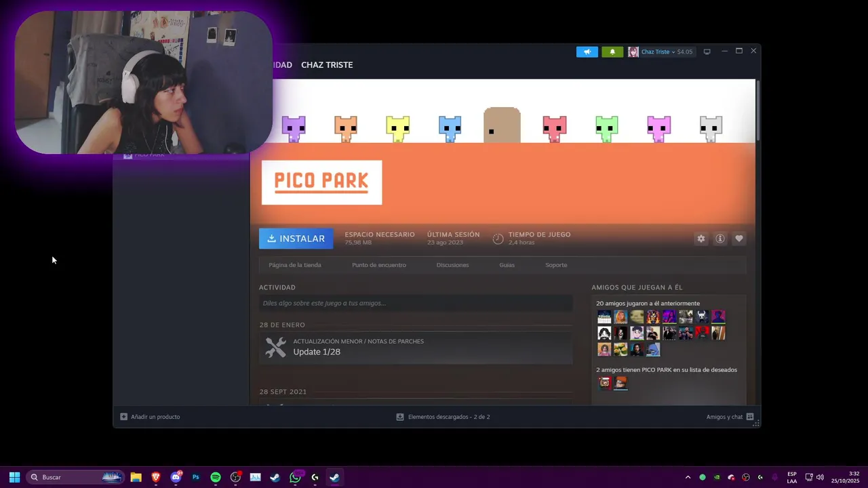Open Logitech G HUB from the taskbar
The width and height of the screenshot is (868, 488).
315,477
